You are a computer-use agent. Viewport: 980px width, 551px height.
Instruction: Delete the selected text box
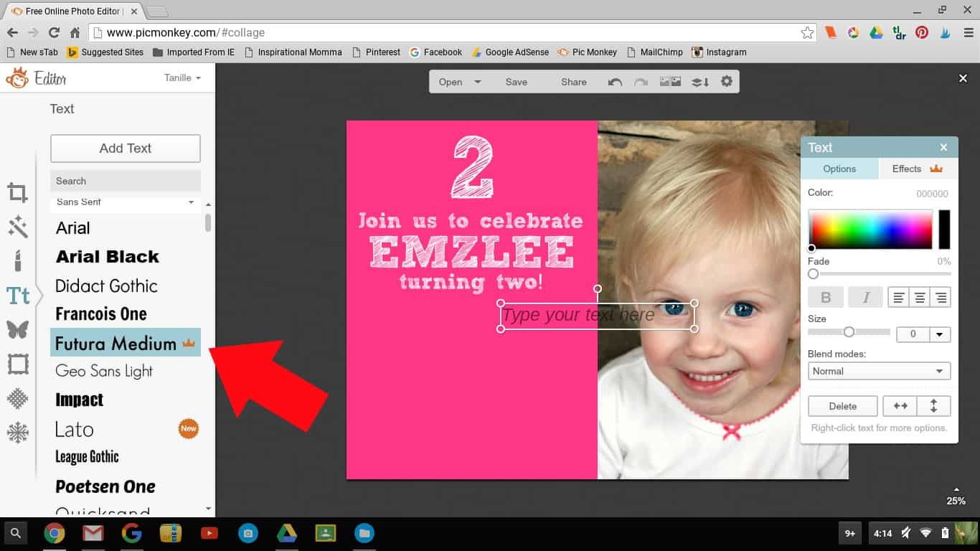[x=842, y=406]
